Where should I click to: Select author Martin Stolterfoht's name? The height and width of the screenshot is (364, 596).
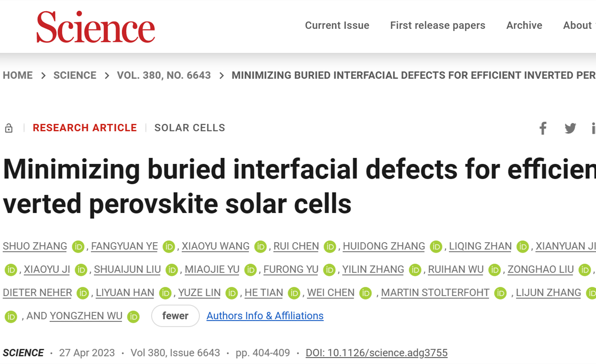click(435, 293)
